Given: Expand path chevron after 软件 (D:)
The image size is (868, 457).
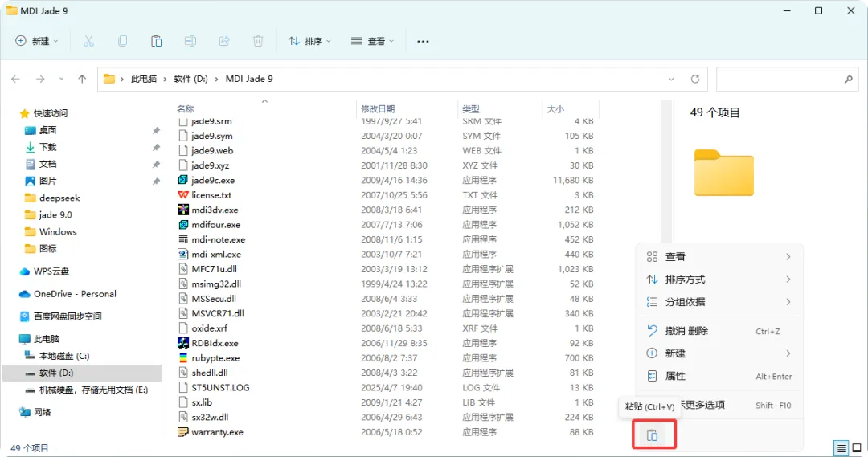Looking at the screenshot, I should pos(216,80).
